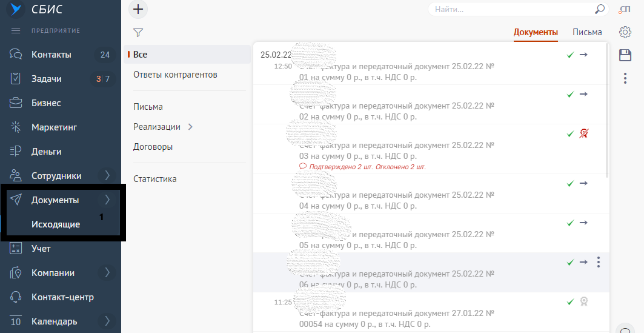The width and height of the screenshot is (644, 333).
Task: Click Контакт-центр label in sidebar
Action: click(63, 297)
